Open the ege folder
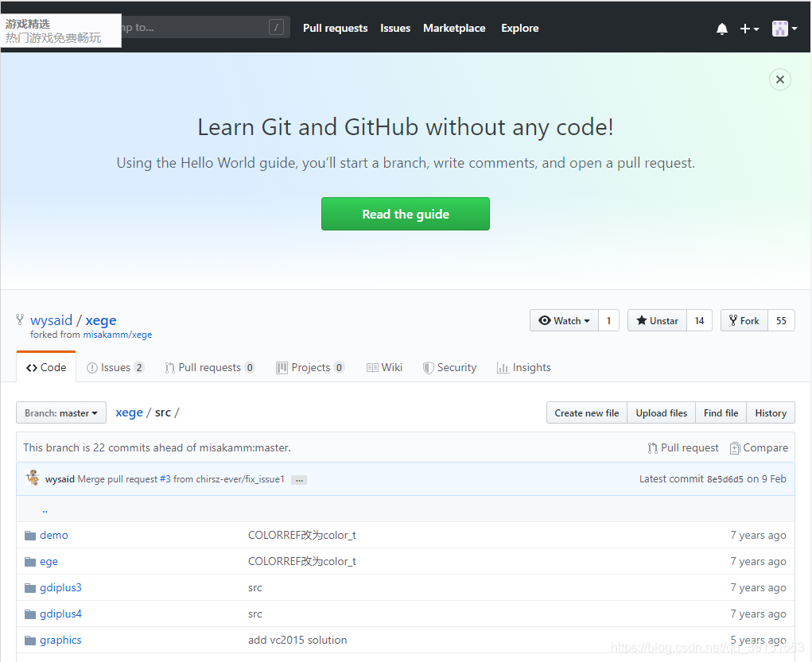This screenshot has width=812, height=662. point(49,562)
